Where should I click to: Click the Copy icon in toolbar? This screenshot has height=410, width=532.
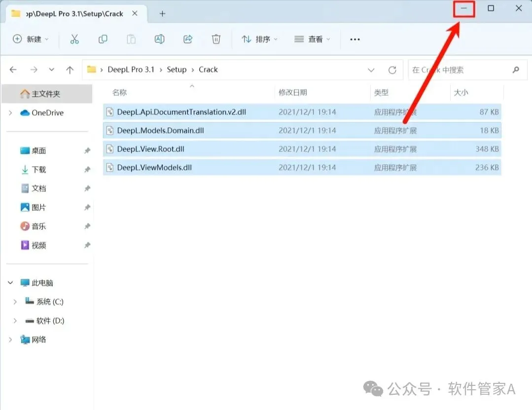[x=103, y=39]
